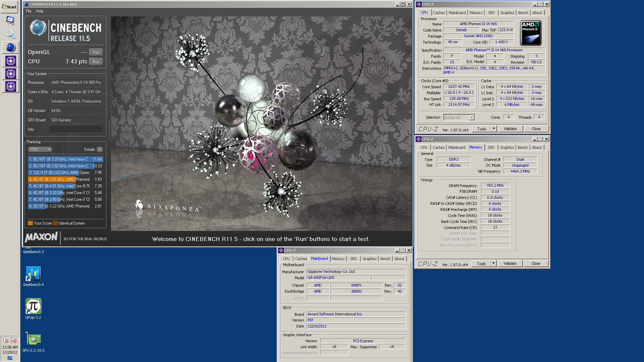
Task: Open Tools dropdown arrow in CPU tab window
Action: [494, 129]
